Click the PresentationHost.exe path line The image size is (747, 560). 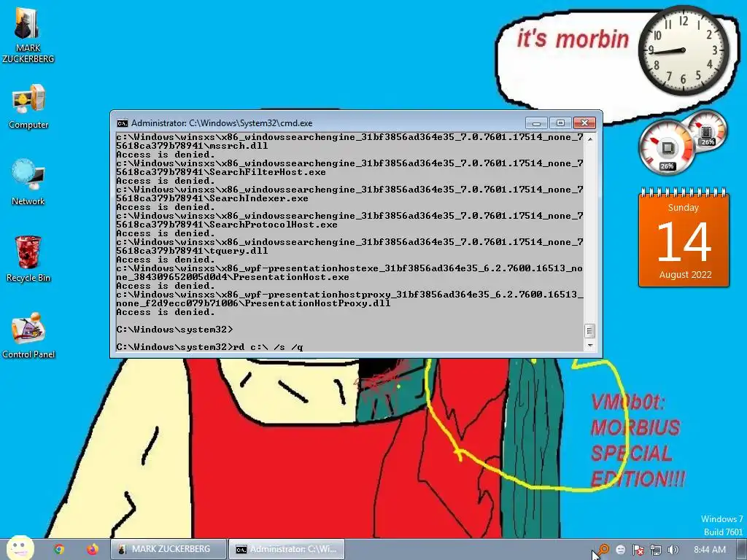[349, 273]
